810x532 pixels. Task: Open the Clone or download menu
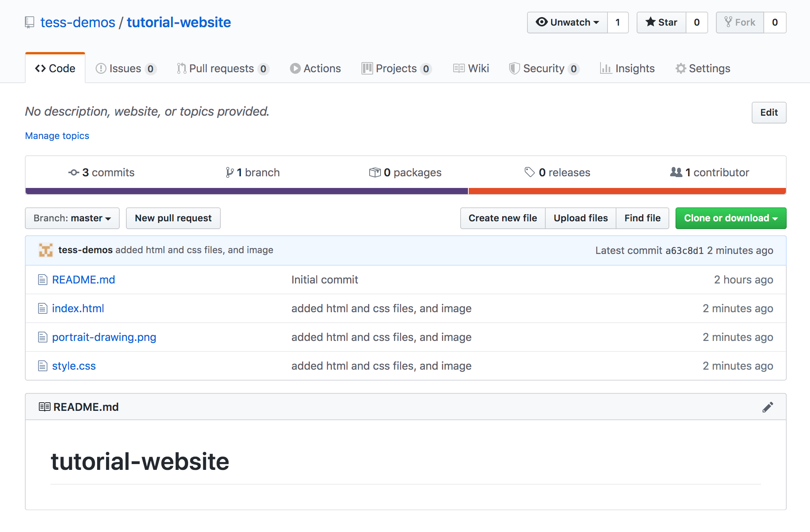coord(730,218)
